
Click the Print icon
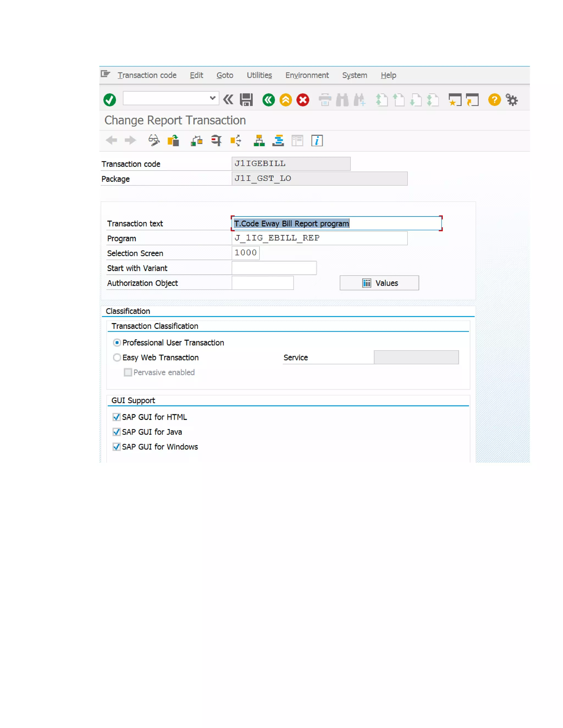[x=325, y=100]
